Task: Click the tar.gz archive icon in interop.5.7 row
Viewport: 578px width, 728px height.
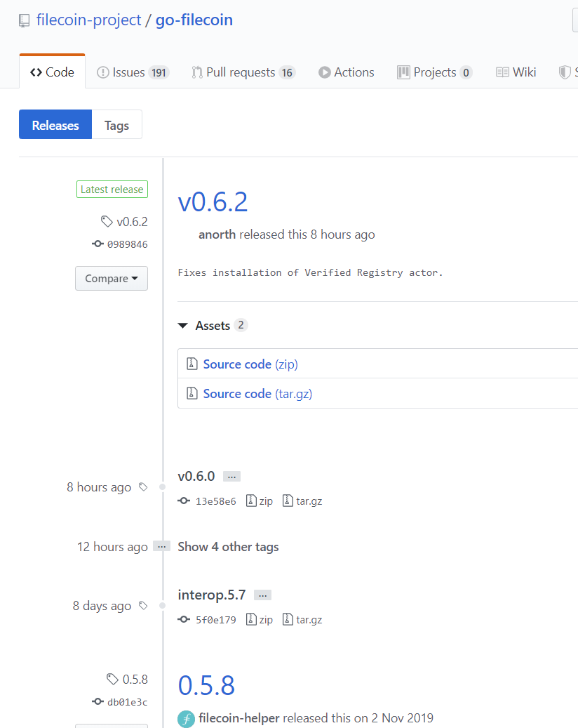Action: click(288, 619)
